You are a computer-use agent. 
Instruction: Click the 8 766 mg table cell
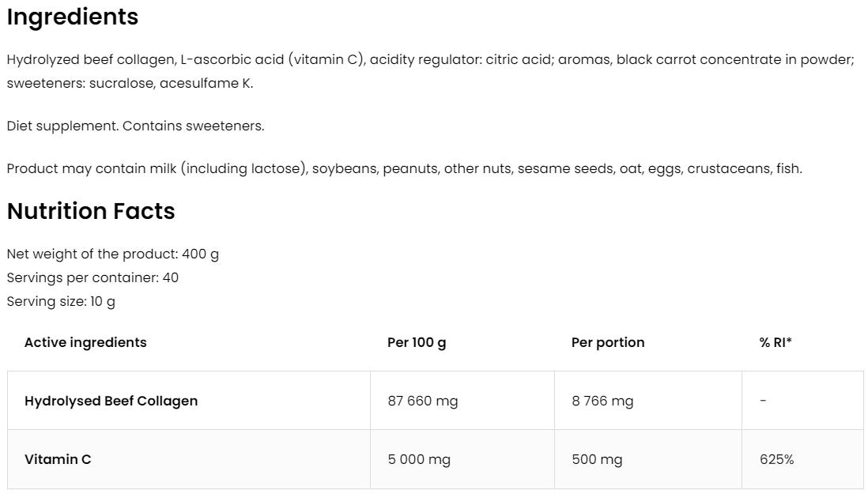[x=602, y=401]
